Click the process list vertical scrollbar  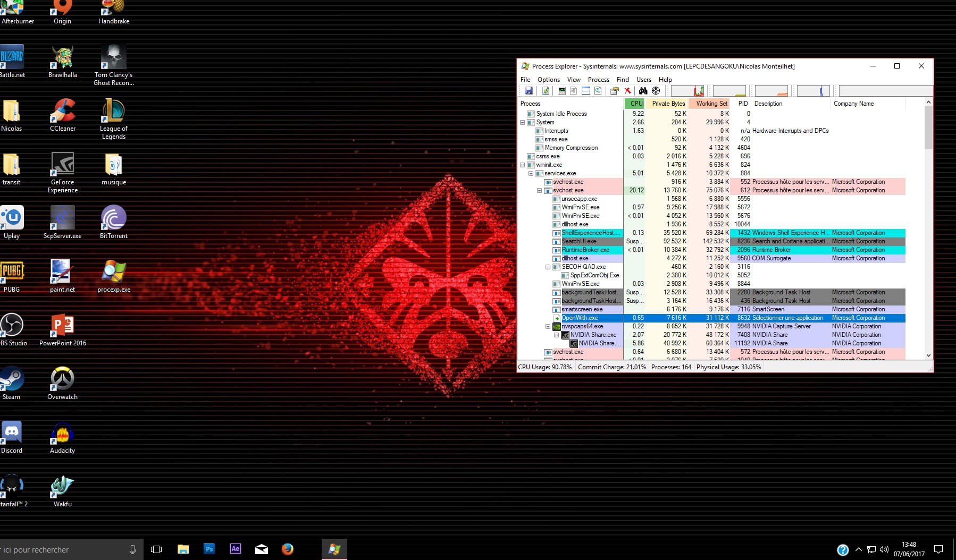(x=928, y=228)
